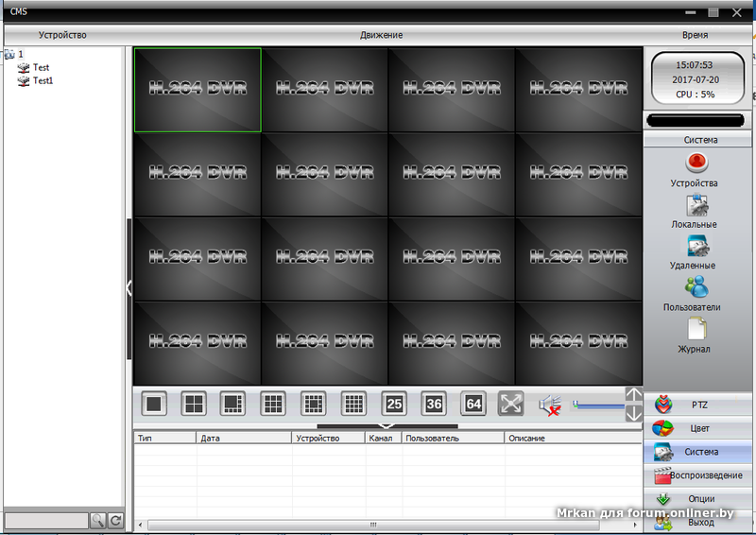Select the 13-view layout icon

(x=314, y=404)
